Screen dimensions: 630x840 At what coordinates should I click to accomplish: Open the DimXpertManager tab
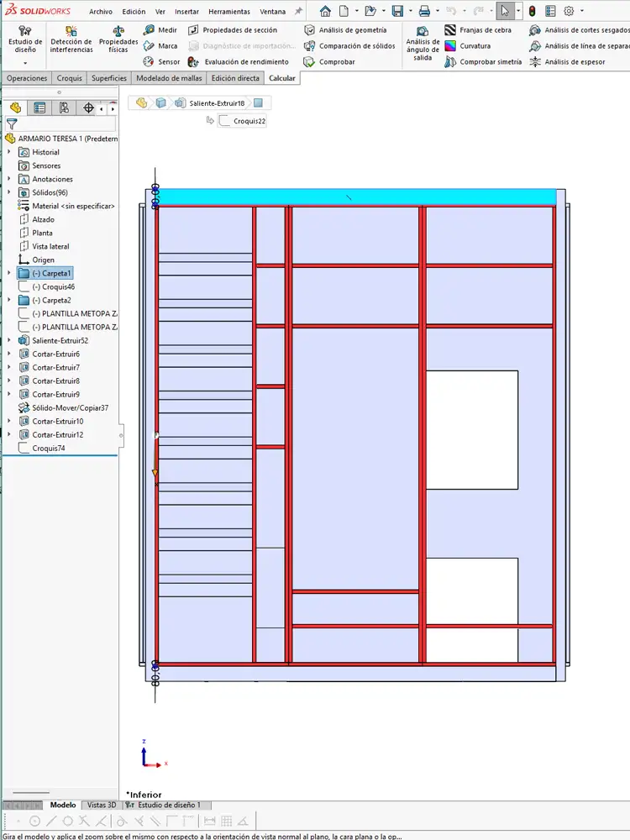tap(89, 108)
